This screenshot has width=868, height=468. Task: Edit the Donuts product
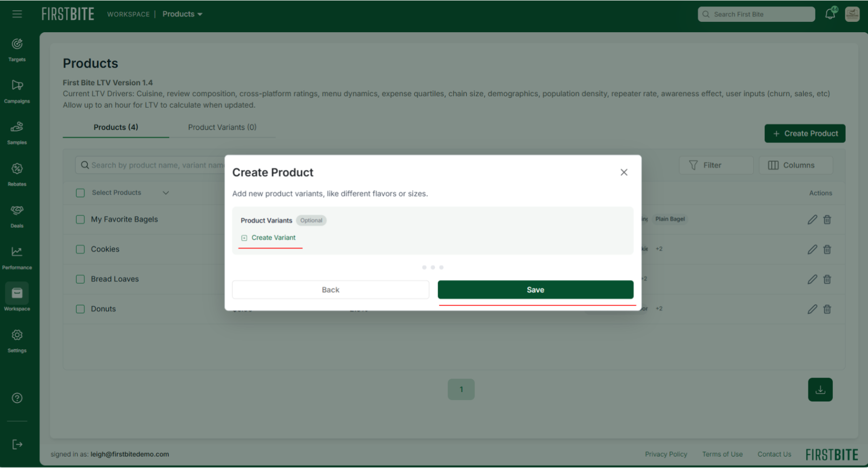812,309
